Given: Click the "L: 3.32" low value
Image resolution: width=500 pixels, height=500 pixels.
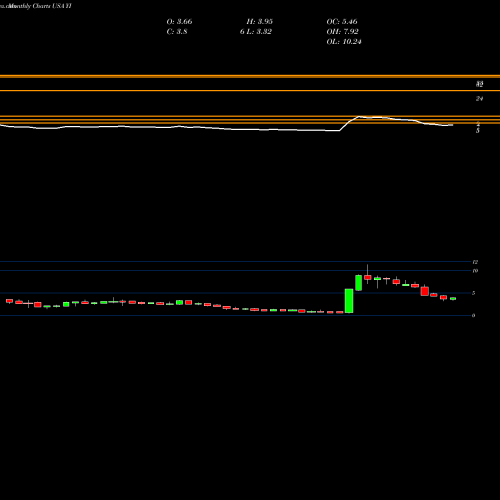Looking at the screenshot, I should click(259, 32).
